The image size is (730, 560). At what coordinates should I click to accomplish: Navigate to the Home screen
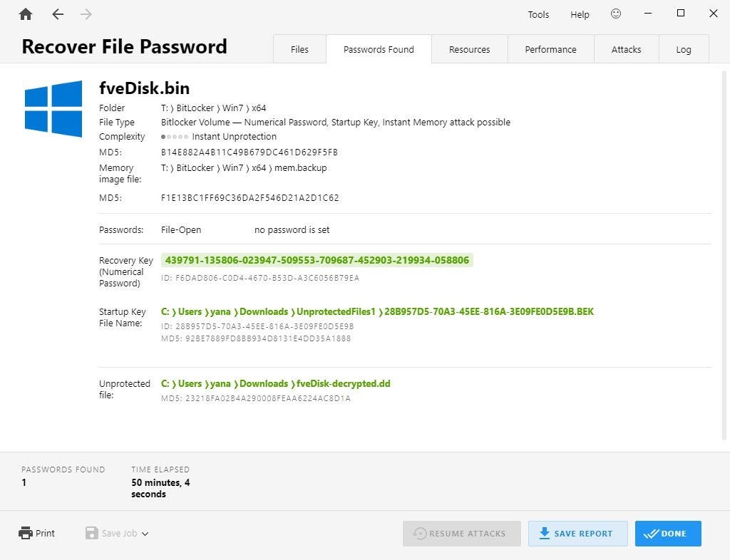(25, 14)
